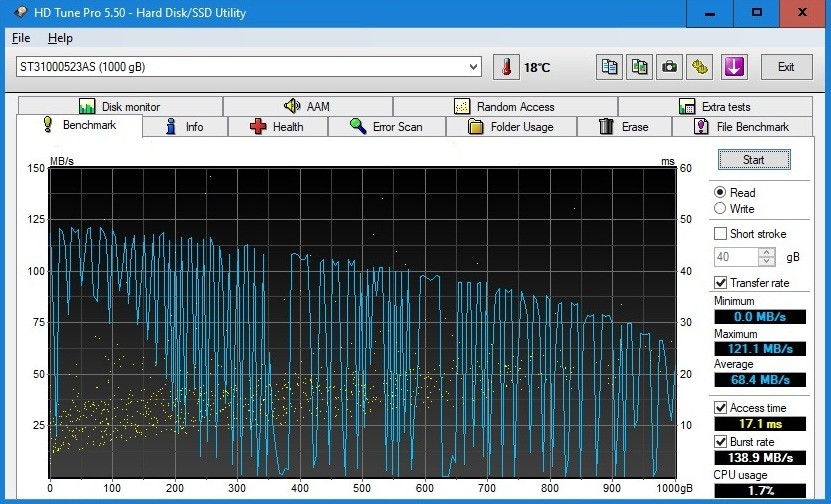Select the Write radio button
This screenshot has height=504, width=831.
pyautogui.click(x=720, y=208)
